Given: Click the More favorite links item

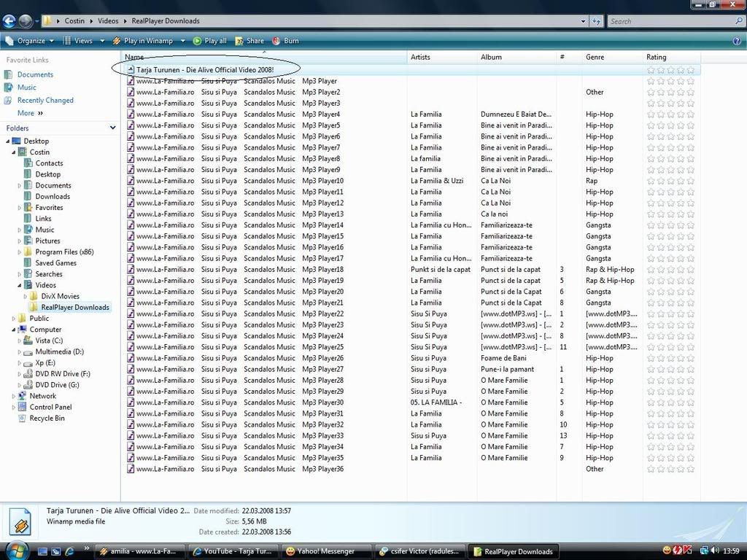Looking at the screenshot, I should [x=26, y=113].
